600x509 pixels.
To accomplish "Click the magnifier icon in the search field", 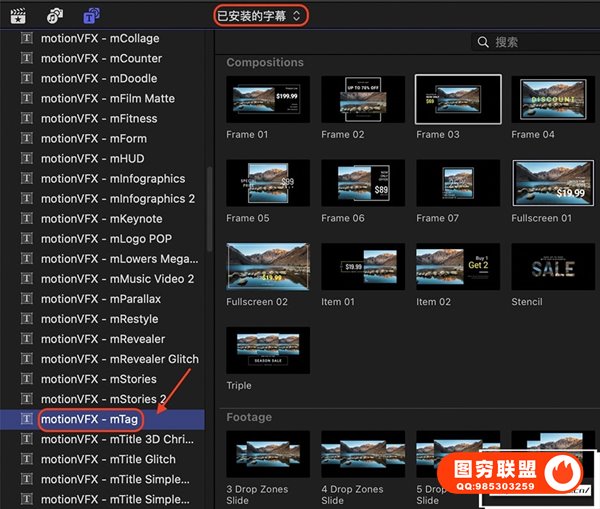I will pos(484,42).
